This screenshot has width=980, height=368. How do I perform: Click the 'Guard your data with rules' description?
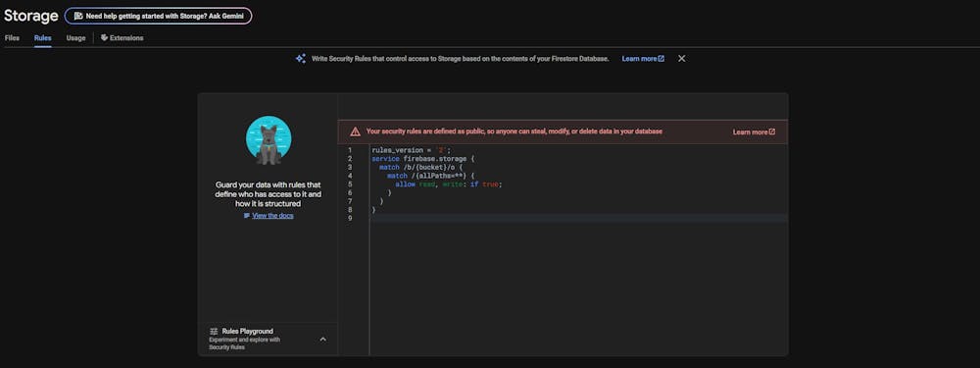(x=269, y=194)
